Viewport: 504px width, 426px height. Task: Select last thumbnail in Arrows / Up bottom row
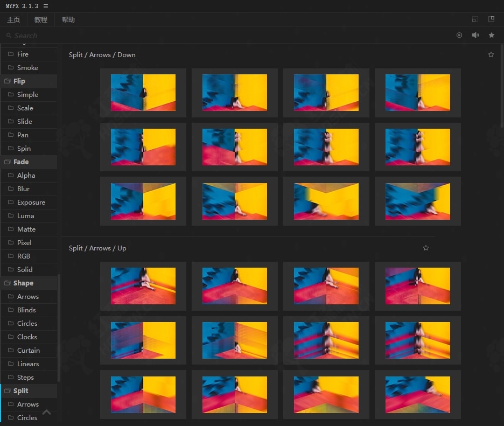click(417, 394)
